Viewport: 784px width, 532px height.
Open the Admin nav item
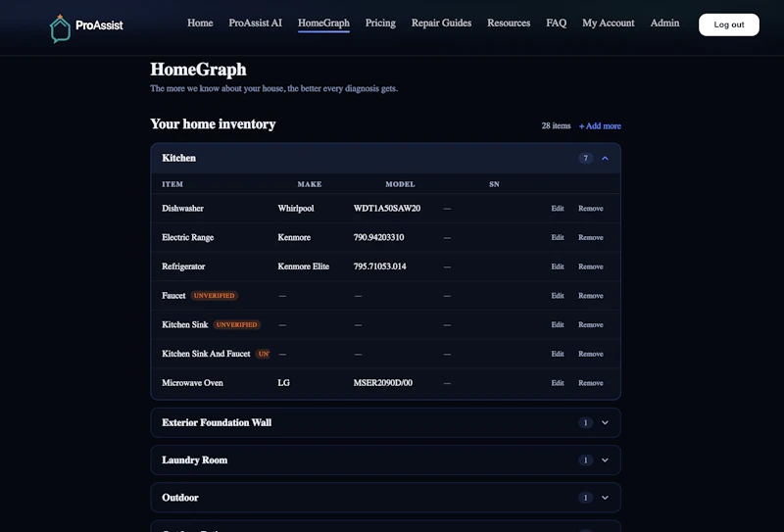pos(664,23)
